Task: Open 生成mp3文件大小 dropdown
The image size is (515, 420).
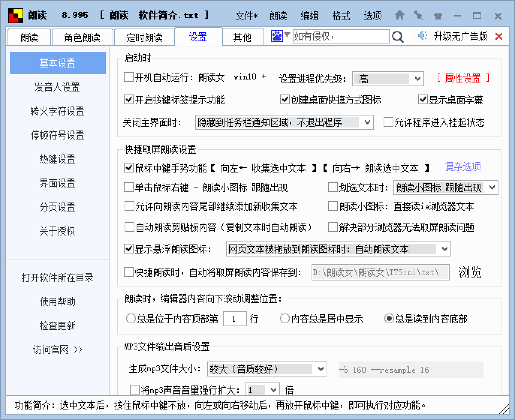Action: (x=267, y=369)
